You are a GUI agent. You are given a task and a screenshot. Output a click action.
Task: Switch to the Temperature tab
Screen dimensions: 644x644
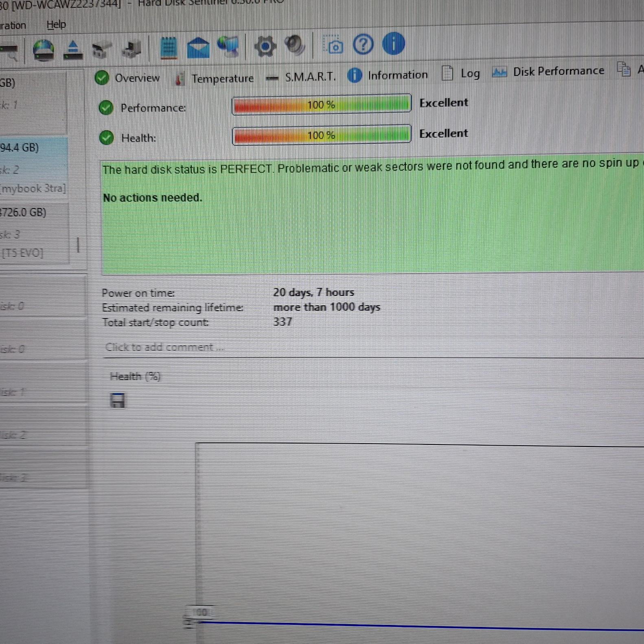tap(222, 78)
